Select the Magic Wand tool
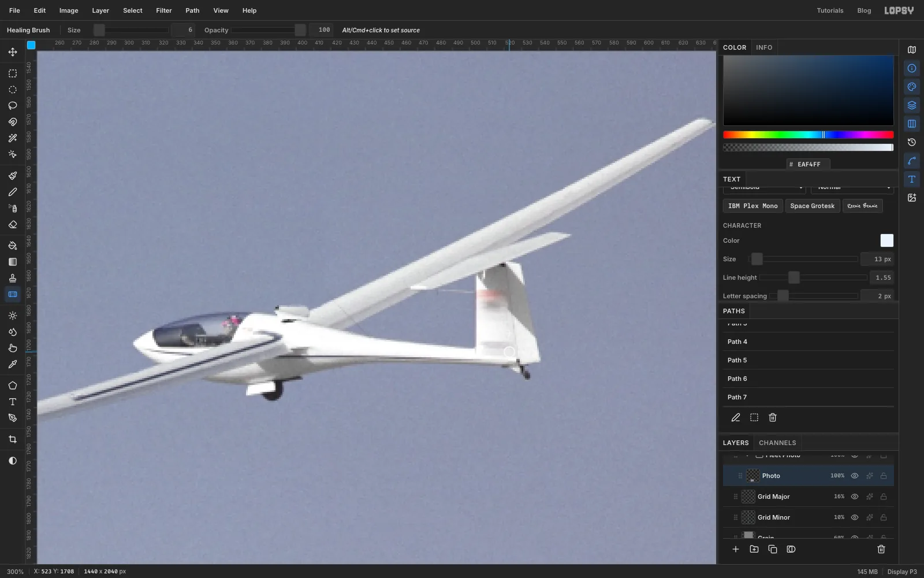The image size is (924, 578). click(13, 138)
